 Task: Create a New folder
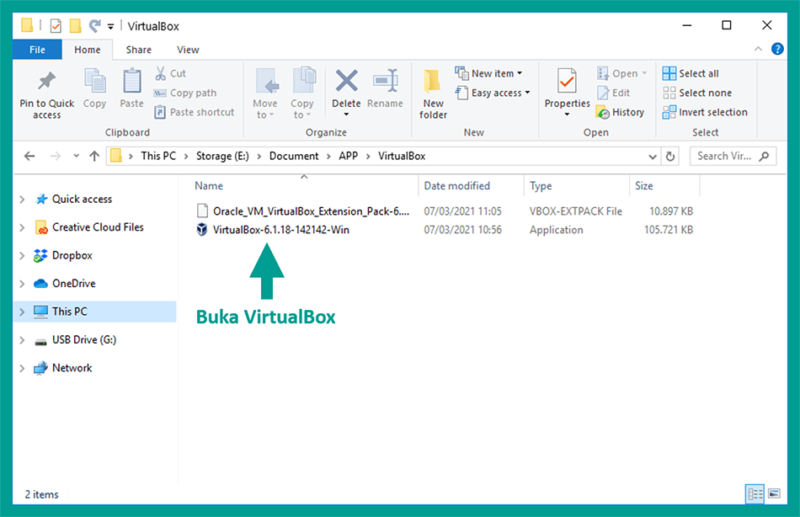(x=433, y=94)
